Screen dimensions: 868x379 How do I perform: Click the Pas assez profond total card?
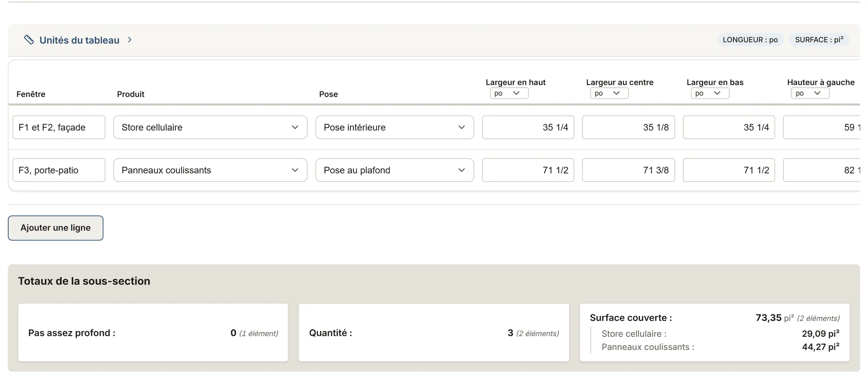click(153, 333)
